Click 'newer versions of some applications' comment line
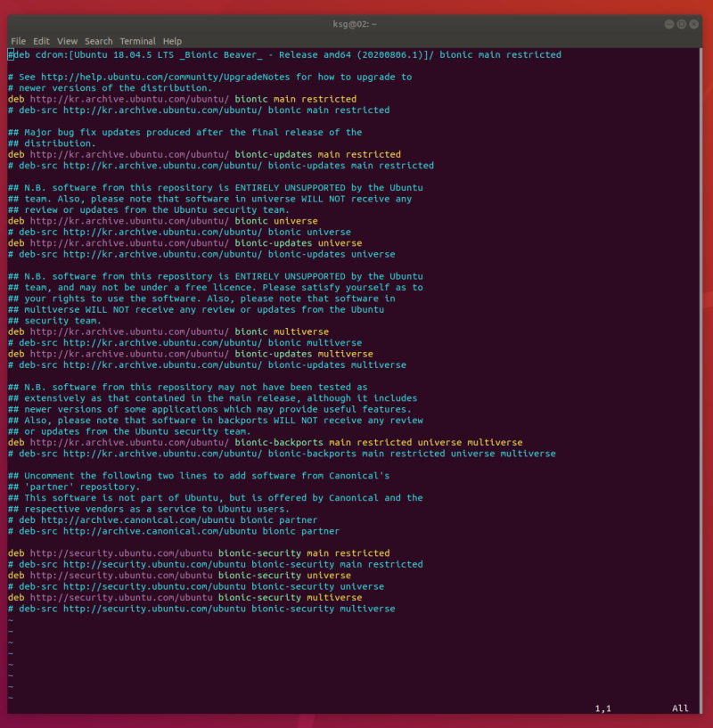Screen dimensions: 713x728 click(210, 410)
